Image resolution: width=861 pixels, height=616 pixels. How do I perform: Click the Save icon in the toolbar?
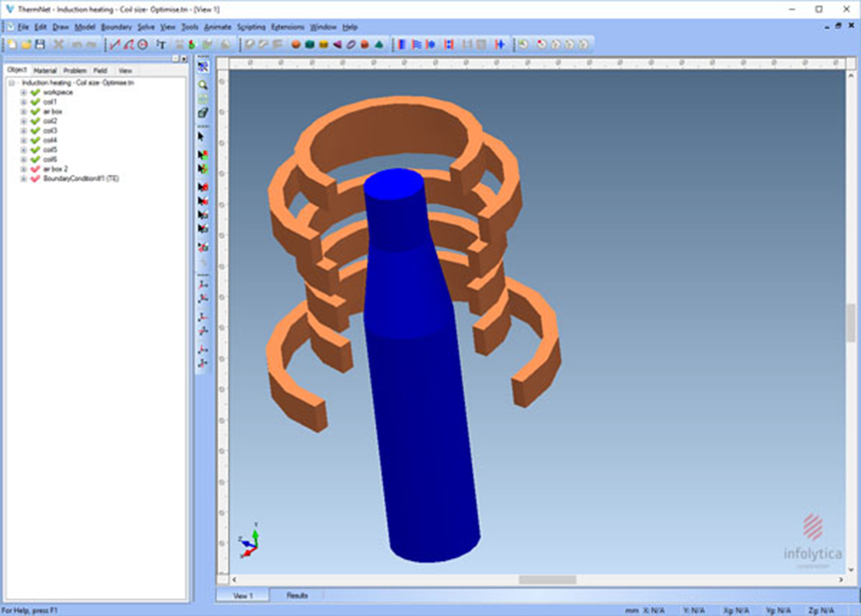pos(40,45)
